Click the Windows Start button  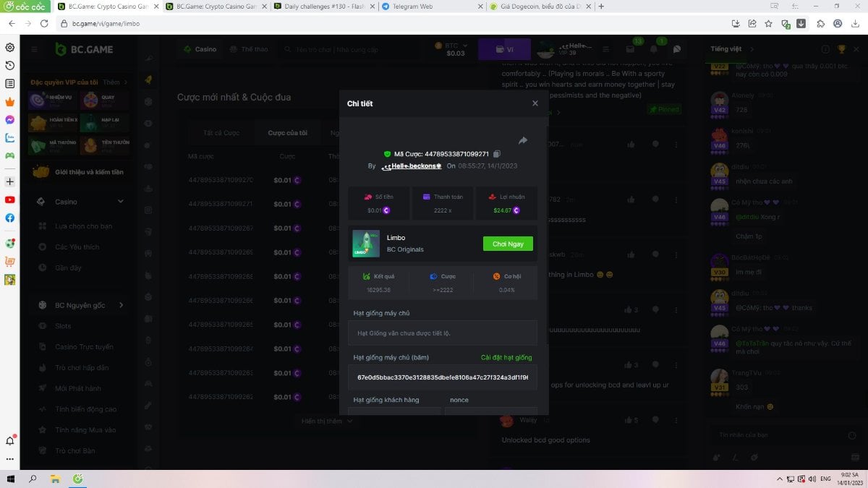[x=10, y=479]
